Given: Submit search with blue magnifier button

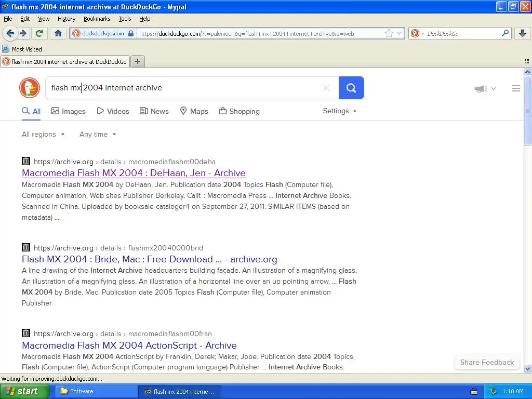Looking at the screenshot, I should (x=351, y=88).
